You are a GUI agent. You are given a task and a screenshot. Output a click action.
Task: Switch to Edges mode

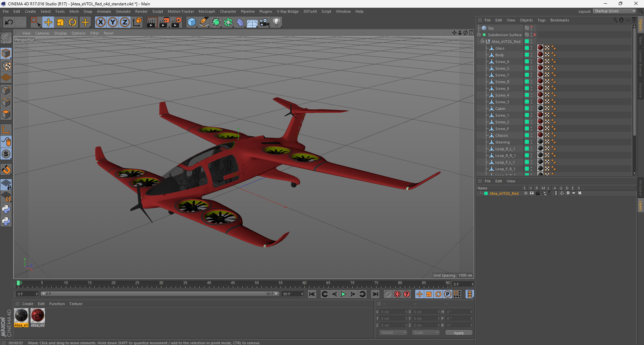(6, 102)
